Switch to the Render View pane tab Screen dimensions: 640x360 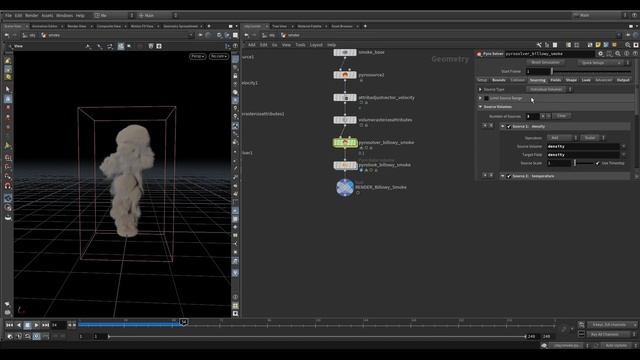click(x=77, y=26)
